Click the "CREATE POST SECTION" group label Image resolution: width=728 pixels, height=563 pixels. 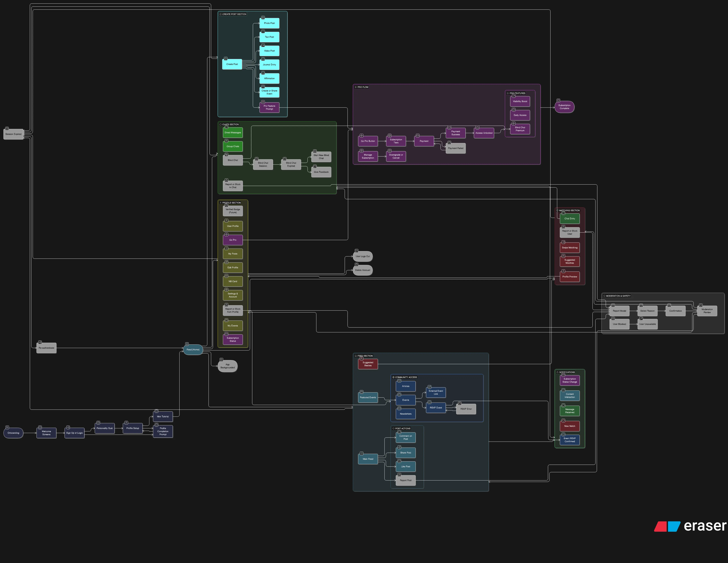(x=234, y=14)
